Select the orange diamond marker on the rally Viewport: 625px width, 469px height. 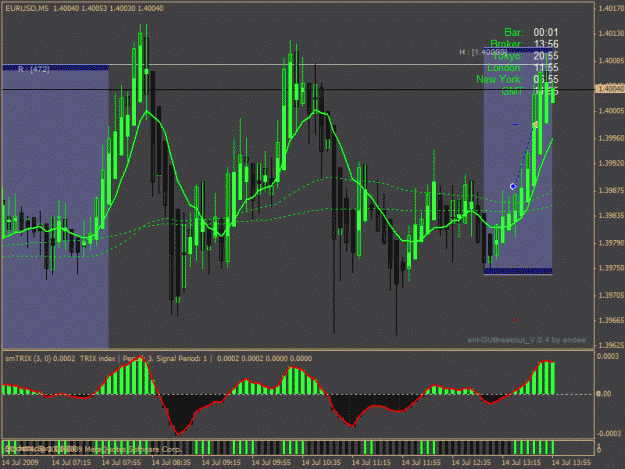point(535,125)
